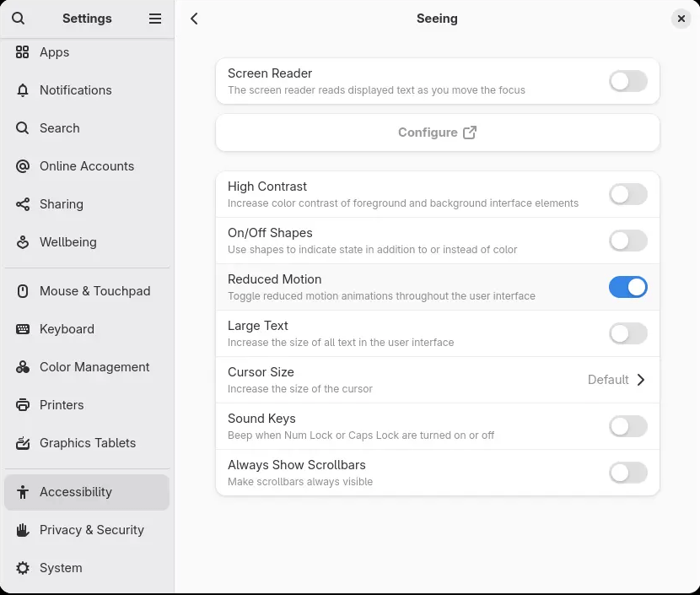This screenshot has width=700, height=595.
Task: Open the hamburger menu in Settings sidebar
Action: (155, 19)
